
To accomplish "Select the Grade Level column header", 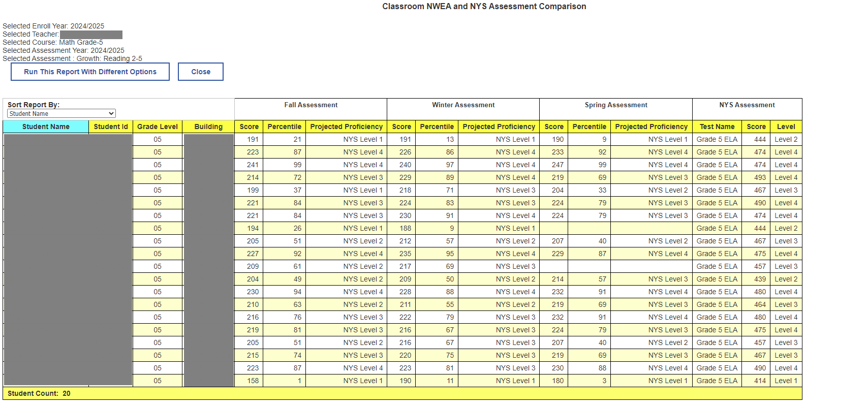I will 158,127.
